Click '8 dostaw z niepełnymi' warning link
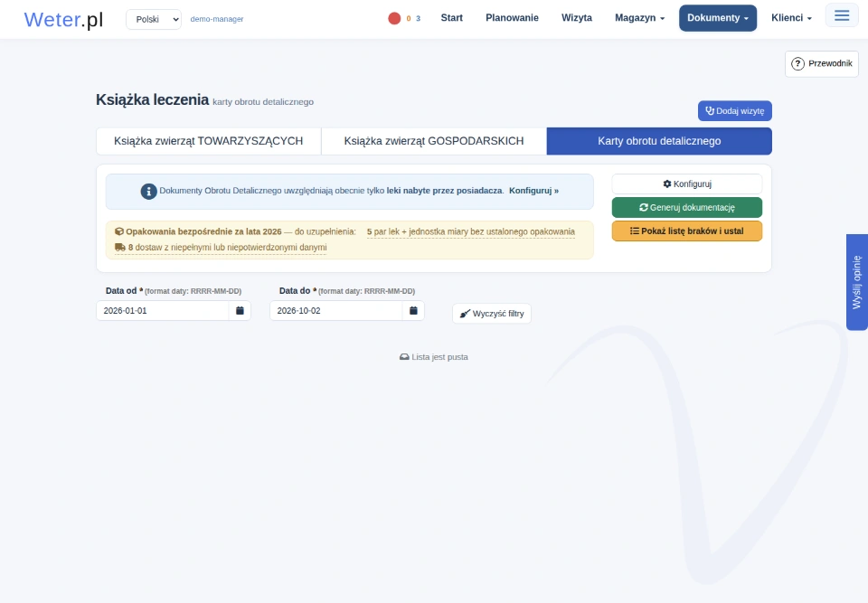The image size is (868, 603). coord(221,248)
